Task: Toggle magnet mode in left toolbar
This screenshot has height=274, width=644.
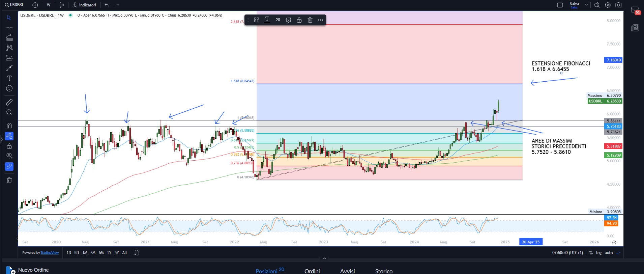Action: coord(9,126)
